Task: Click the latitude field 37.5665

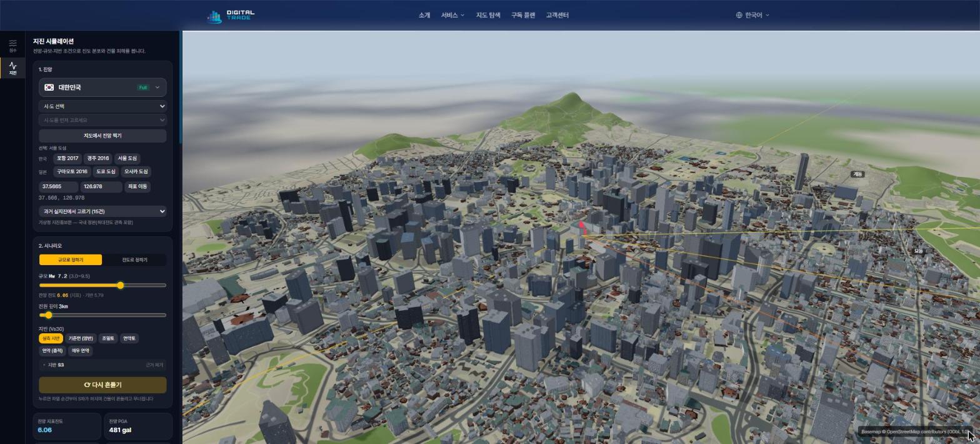Action: point(59,186)
